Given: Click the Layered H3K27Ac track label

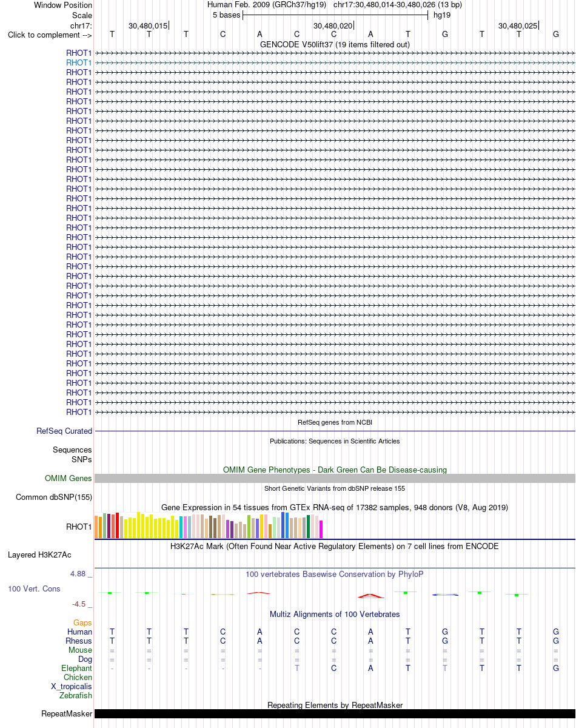Looking at the screenshot, I should click(39, 554).
